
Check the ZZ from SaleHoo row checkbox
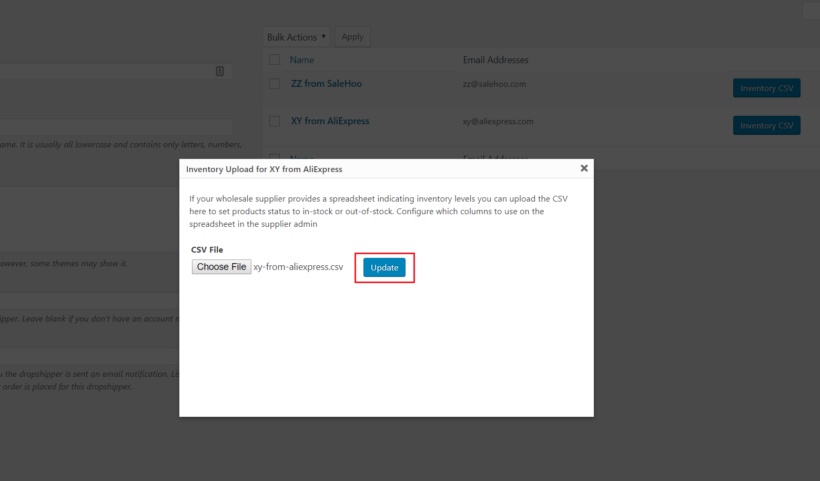[x=275, y=84]
